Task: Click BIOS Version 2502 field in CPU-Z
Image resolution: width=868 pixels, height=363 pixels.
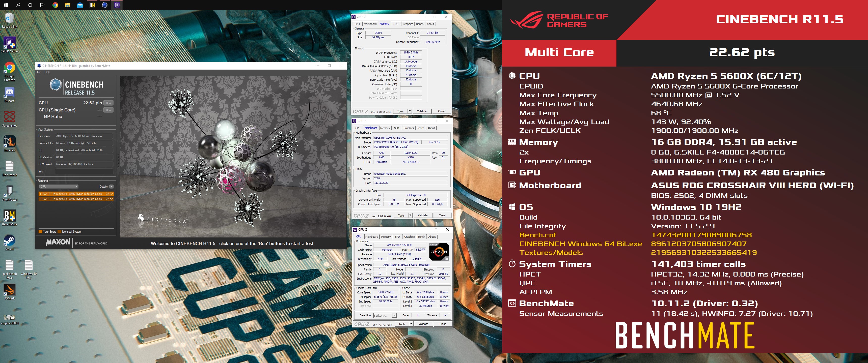Action: click(411, 178)
